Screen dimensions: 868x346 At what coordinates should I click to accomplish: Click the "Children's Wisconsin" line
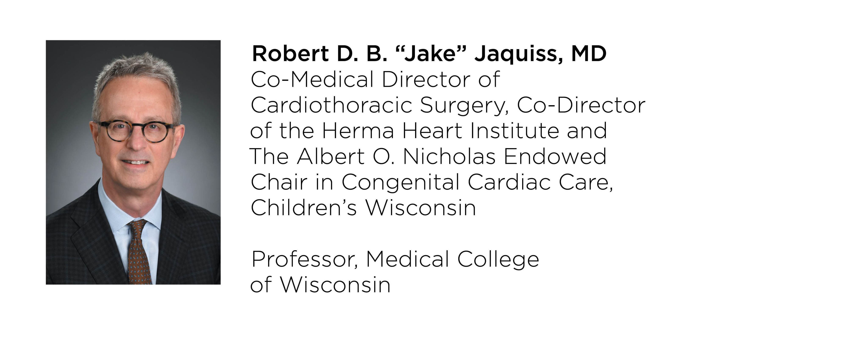click(363, 208)
